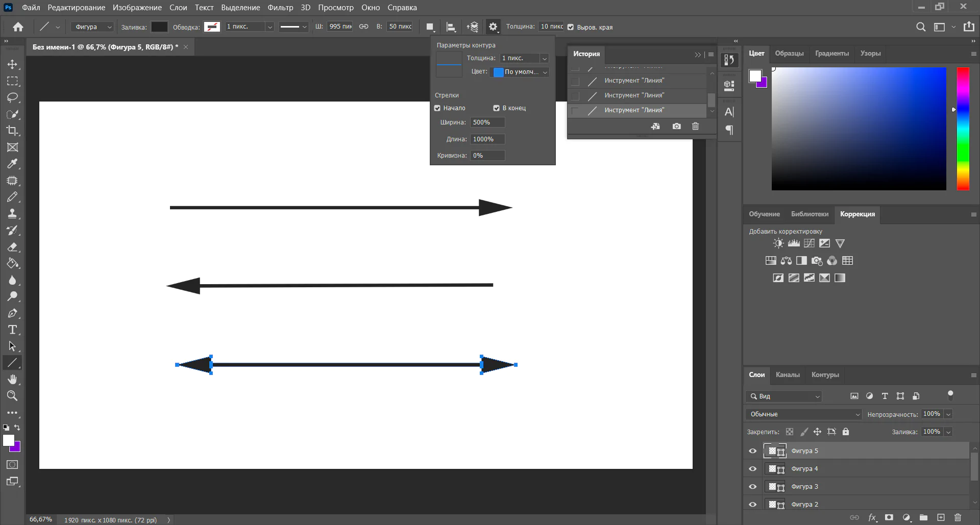Switch to the Каналы tab
The width and height of the screenshot is (980, 525).
[x=788, y=375]
